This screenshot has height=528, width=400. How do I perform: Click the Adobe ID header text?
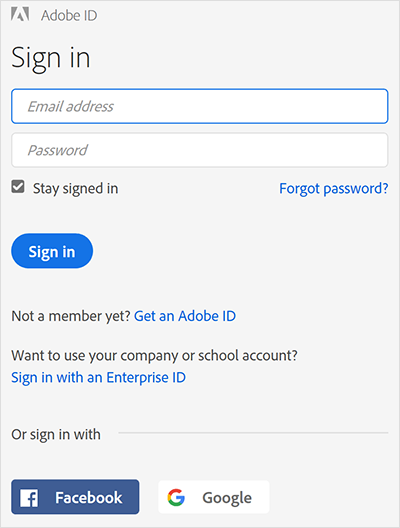[69, 15]
